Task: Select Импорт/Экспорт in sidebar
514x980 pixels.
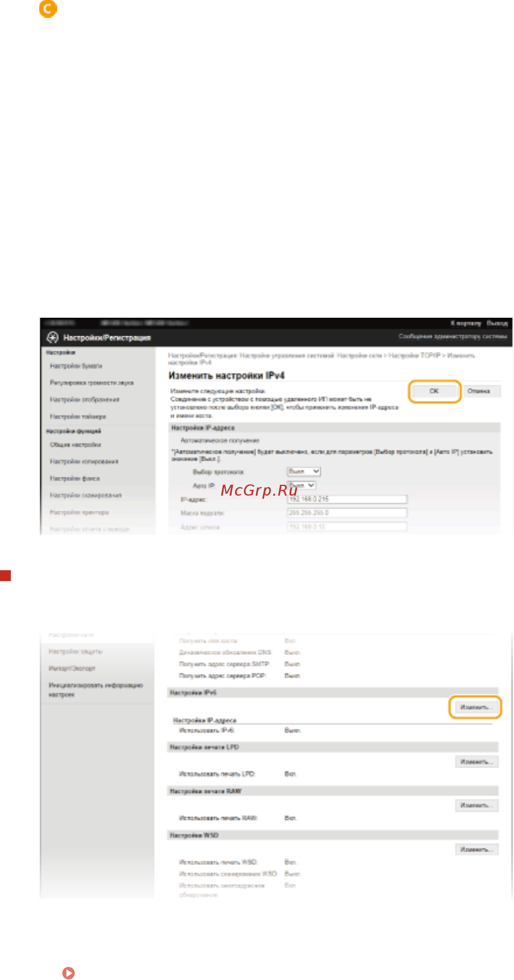Action: click(72, 668)
